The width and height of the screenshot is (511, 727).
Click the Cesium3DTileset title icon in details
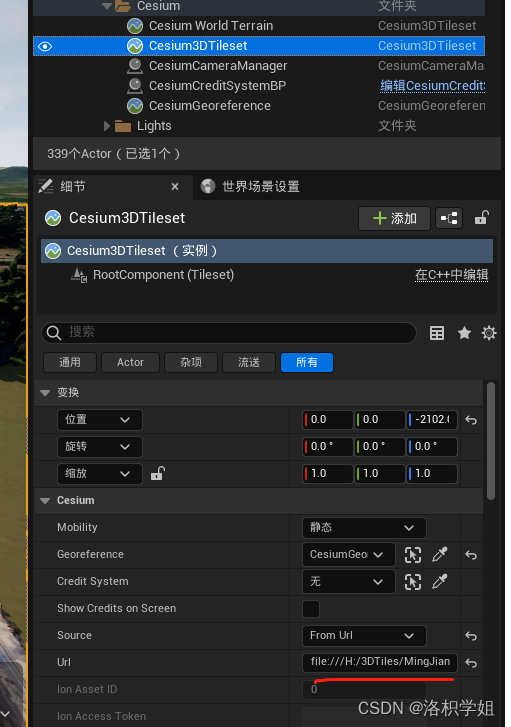click(x=53, y=218)
